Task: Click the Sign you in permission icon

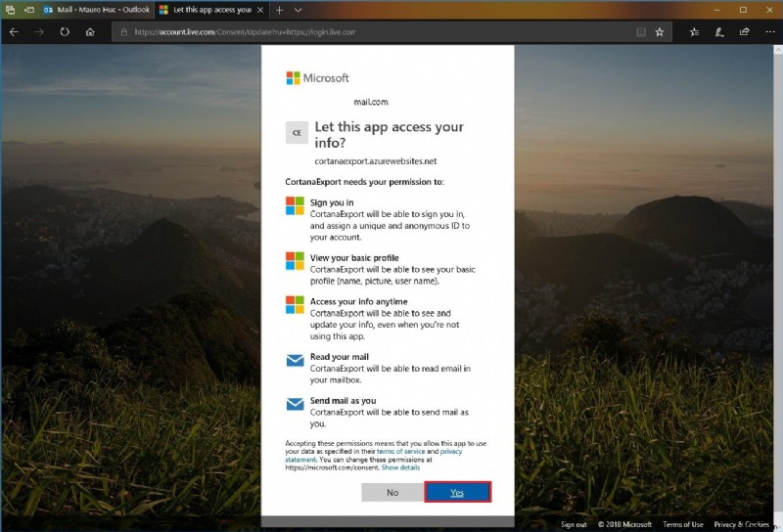Action: tap(295, 205)
